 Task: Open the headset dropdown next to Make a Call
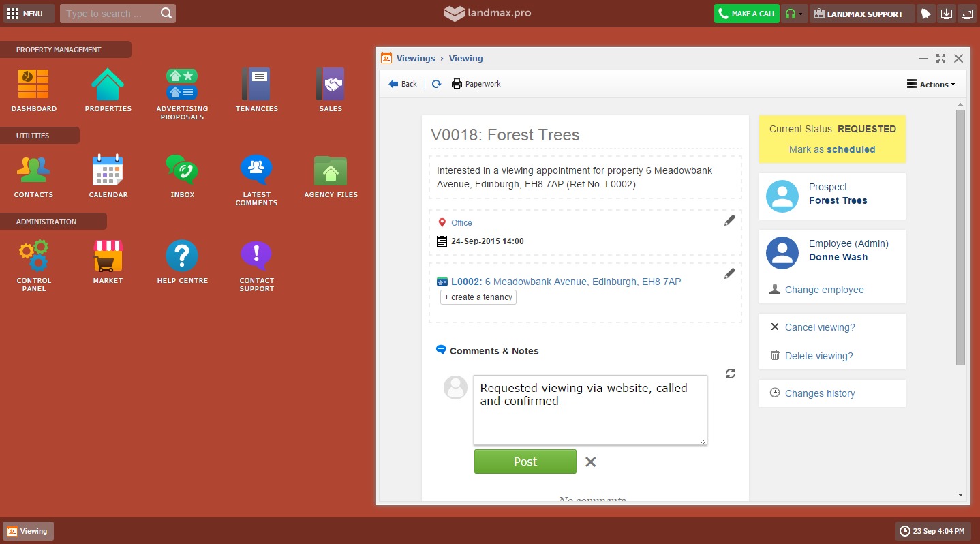794,14
